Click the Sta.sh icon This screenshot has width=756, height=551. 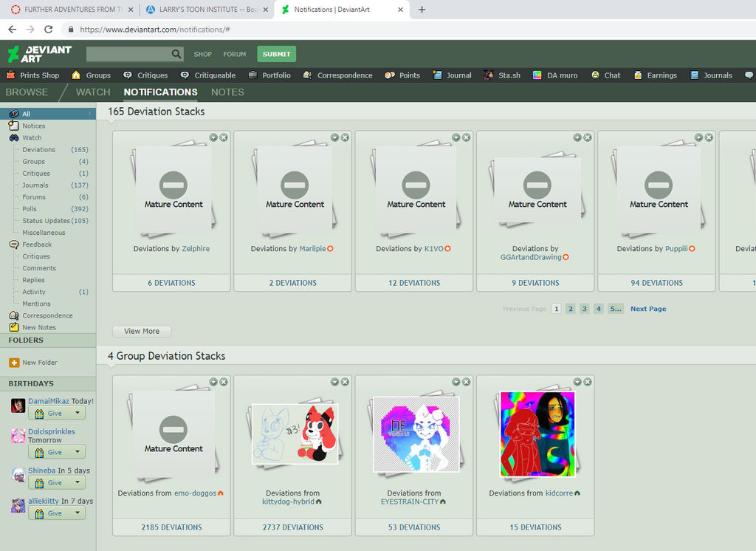pyautogui.click(x=489, y=75)
